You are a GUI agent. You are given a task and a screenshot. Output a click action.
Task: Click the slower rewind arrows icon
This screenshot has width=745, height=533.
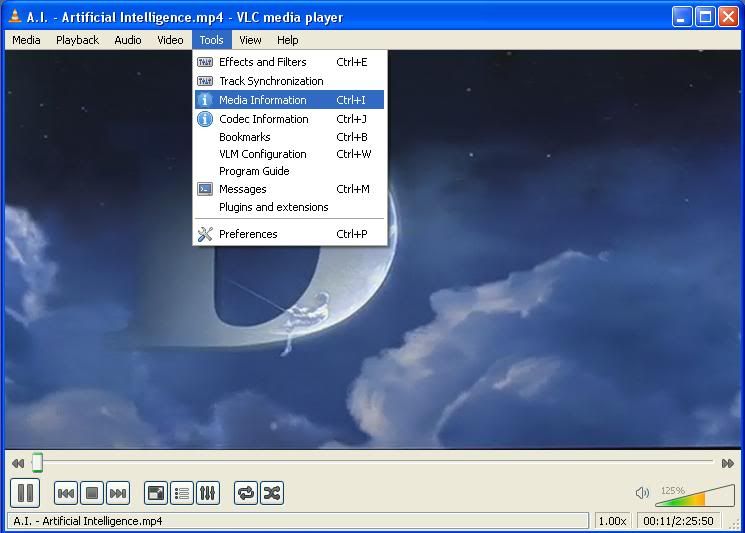pos(18,463)
